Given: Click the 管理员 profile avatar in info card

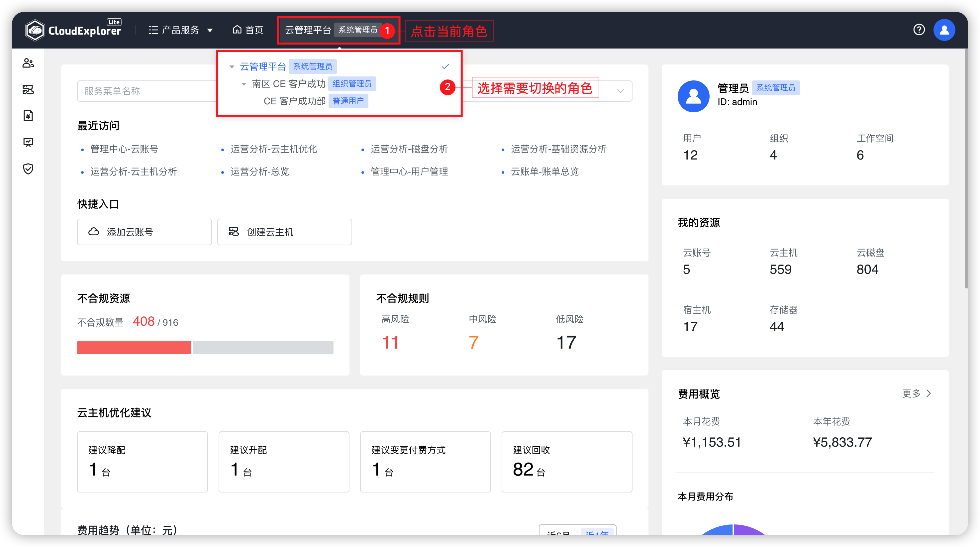Looking at the screenshot, I should tap(693, 96).
